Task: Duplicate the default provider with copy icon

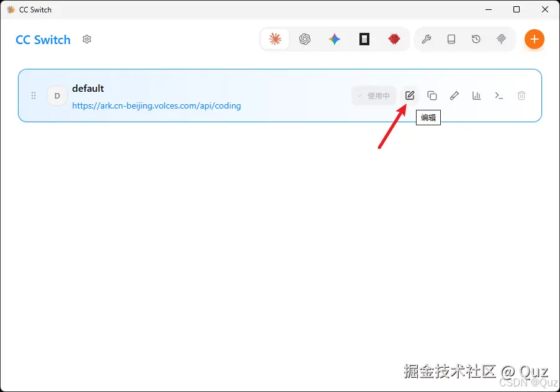Action: click(x=432, y=96)
